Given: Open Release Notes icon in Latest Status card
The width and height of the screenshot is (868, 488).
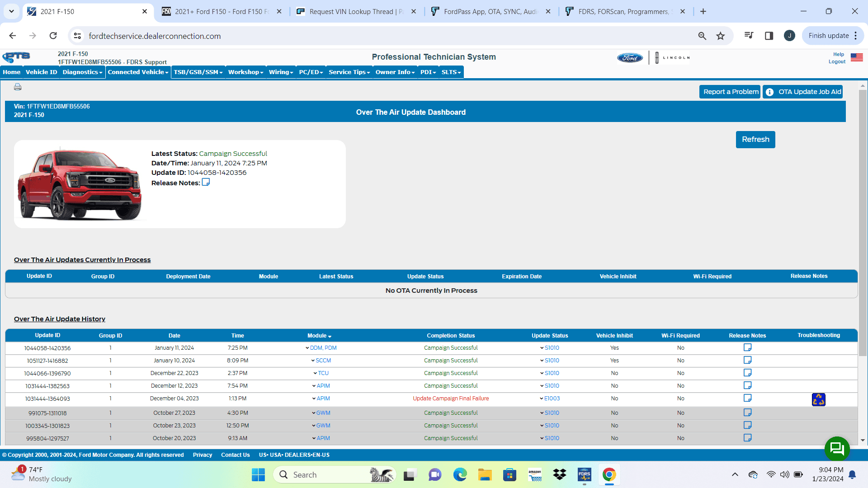Looking at the screenshot, I should 206,182.
